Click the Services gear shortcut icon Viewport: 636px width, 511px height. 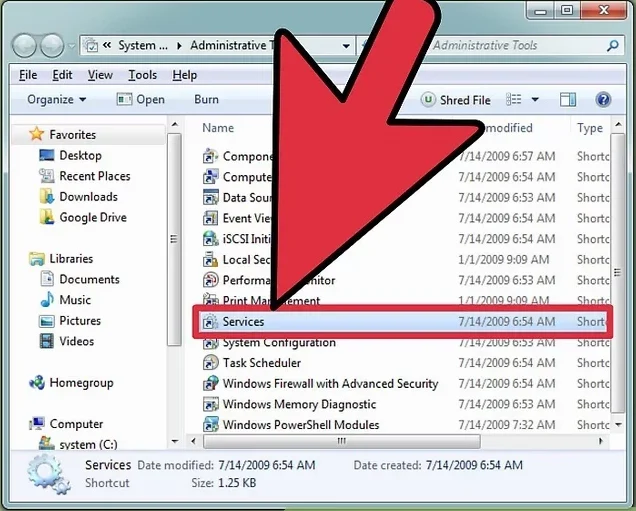211,322
